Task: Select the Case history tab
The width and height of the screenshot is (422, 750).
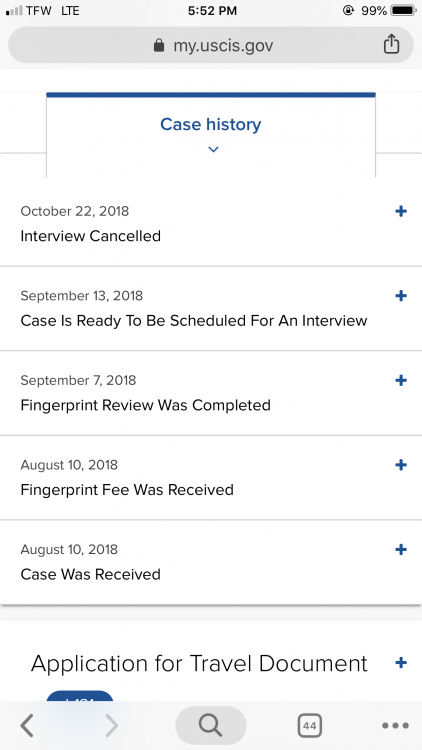Action: click(211, 135)
